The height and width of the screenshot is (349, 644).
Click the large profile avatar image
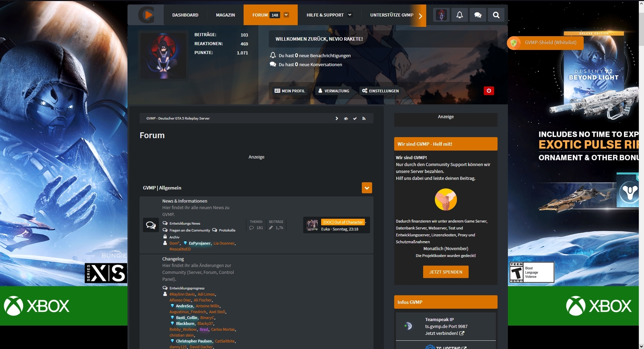(x=163, y=55)
